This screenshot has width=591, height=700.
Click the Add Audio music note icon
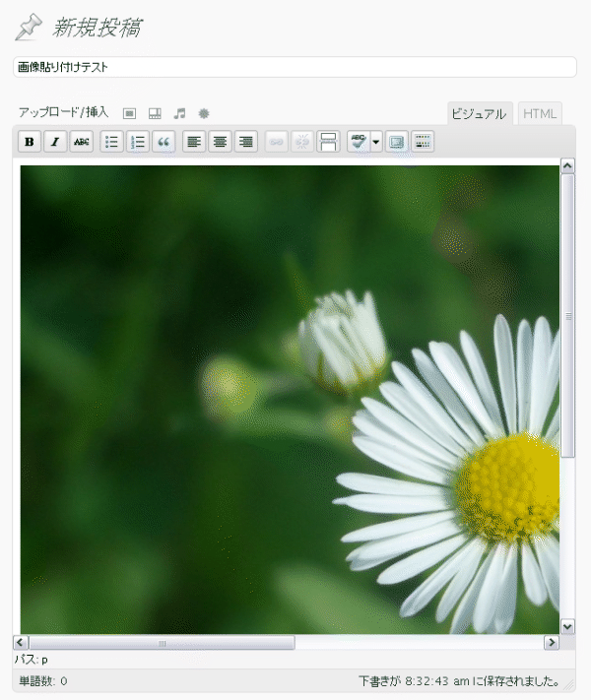[x=179, y=113]
